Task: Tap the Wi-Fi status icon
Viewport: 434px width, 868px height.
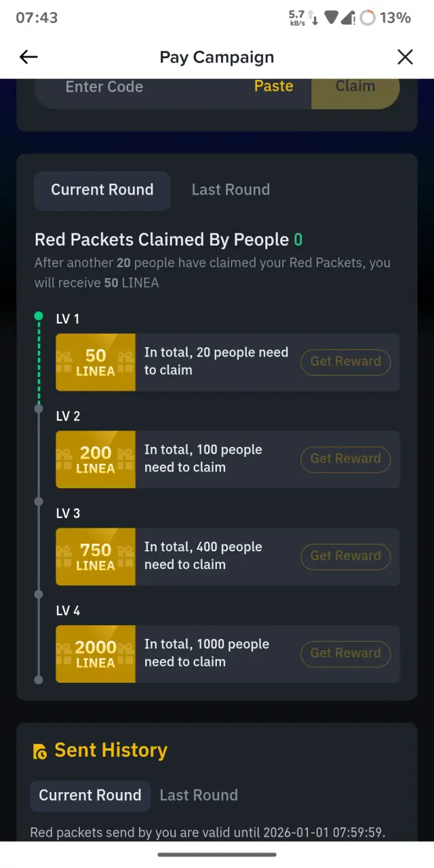Action: pyautogui.click(x=331, y=18)
